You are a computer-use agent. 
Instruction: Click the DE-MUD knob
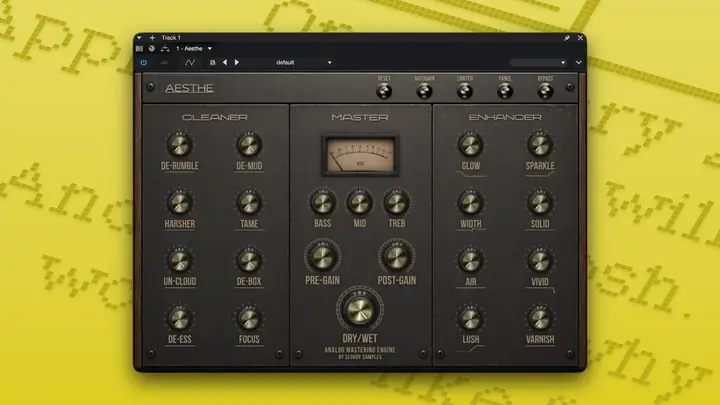point(249,145)
